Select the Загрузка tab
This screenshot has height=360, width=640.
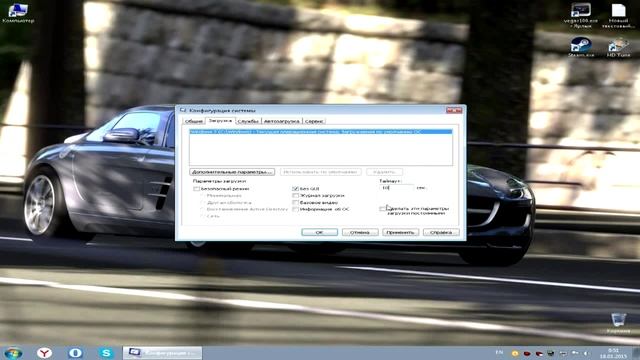tap(220, 121)
